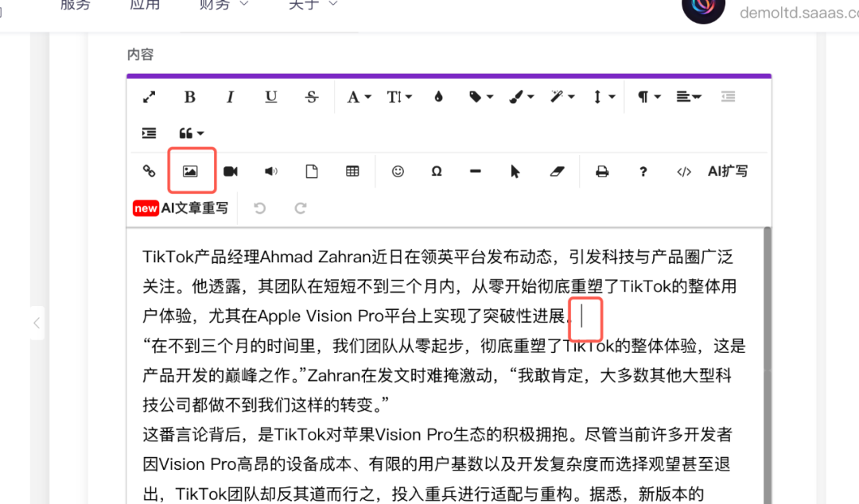
Task: Apply underline formatting
Action: [270, 97]
